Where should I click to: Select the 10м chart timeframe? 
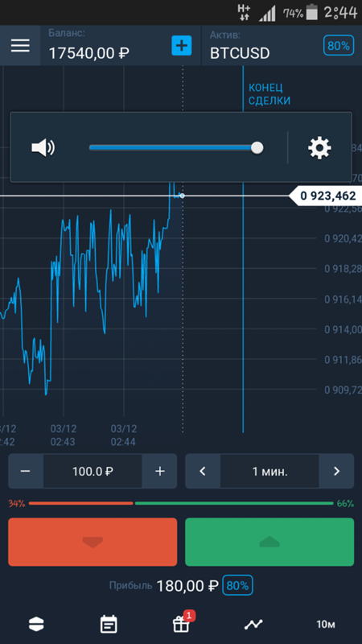pyautogui.click(x=326, y=625)
